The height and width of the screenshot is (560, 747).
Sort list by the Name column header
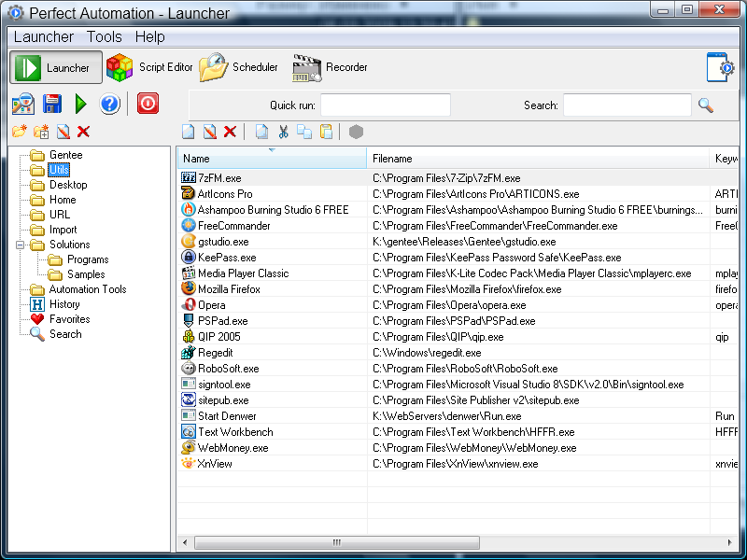tap(272, 159)
